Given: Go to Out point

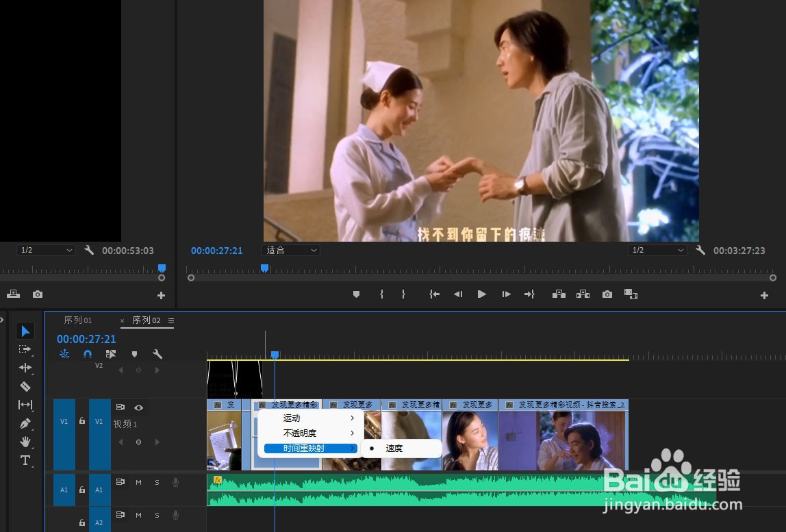Looking at the screenshot, I should [x=529, y=294].
